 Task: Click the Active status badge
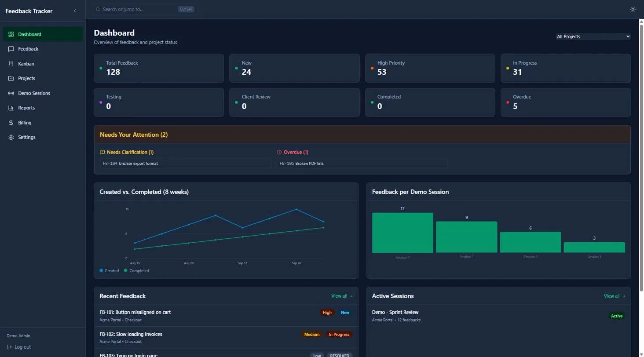[x=617, y=316]
